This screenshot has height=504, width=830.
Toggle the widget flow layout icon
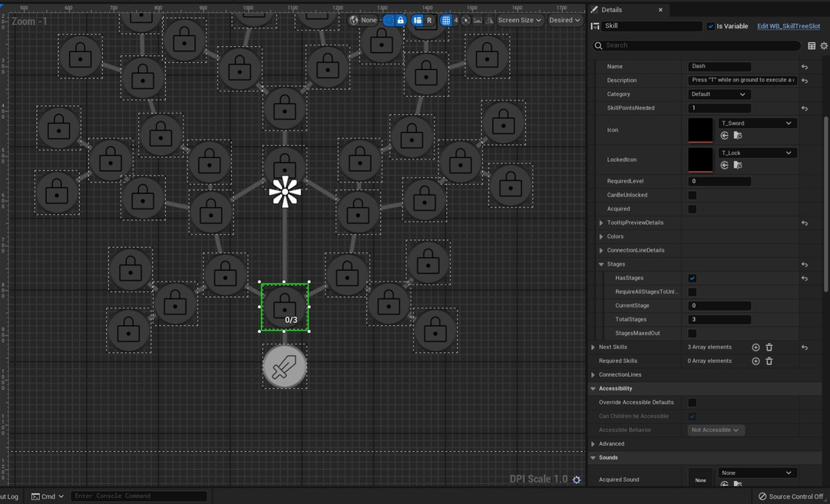coord(418,20)
